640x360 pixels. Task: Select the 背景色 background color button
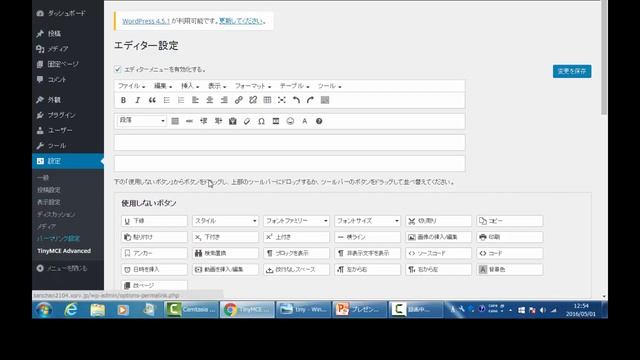[x=510, y=269]
